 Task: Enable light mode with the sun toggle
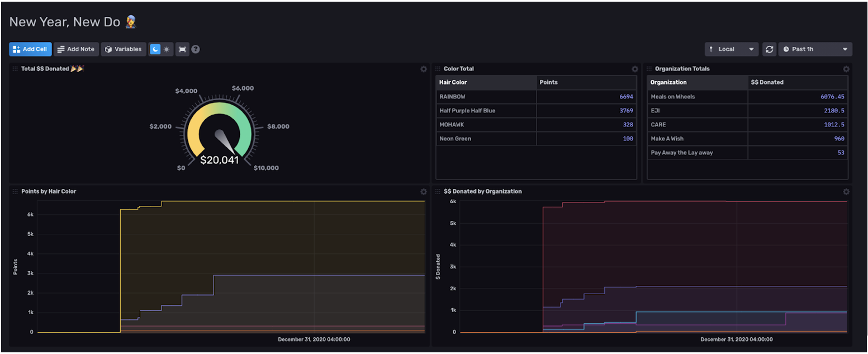coord(168,49)
